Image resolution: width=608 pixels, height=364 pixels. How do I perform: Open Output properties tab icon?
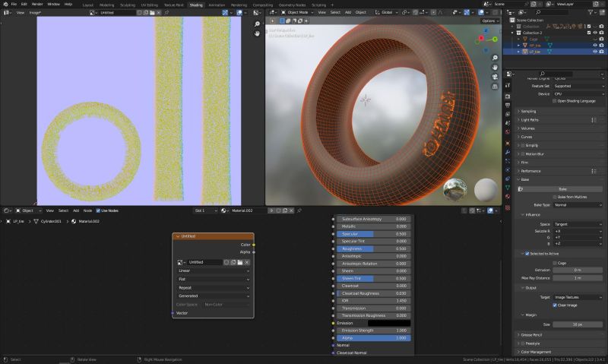(508, 105)
